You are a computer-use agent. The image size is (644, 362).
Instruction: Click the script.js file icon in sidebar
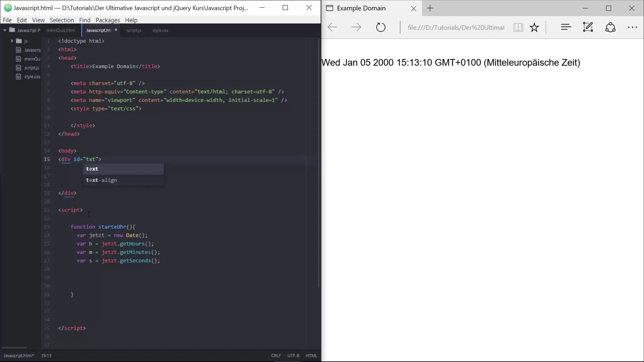pos(18,68)
